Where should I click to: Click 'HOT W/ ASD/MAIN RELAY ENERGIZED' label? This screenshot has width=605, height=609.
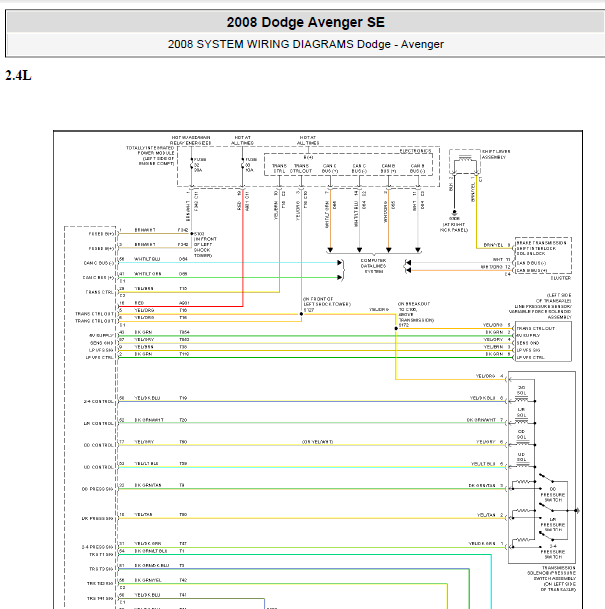pos(190,140)
